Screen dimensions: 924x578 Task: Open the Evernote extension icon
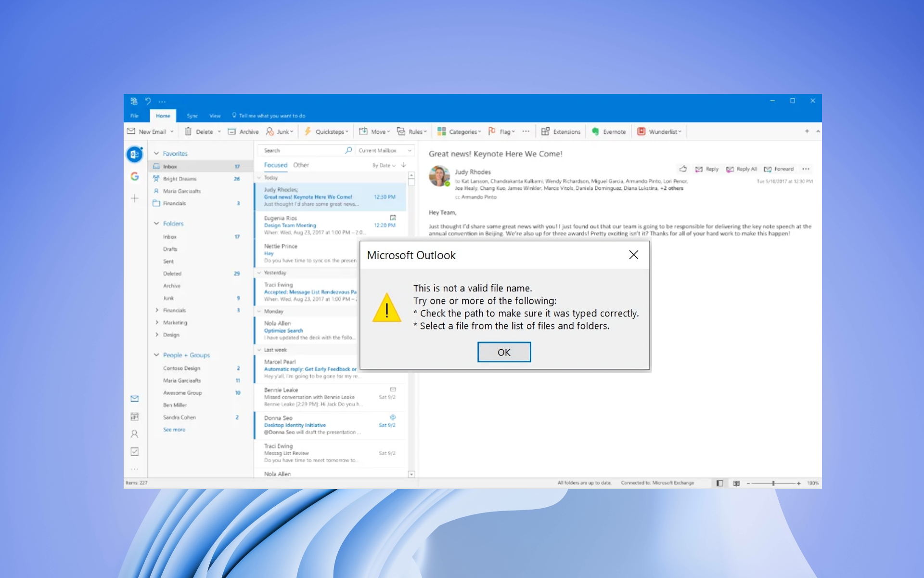tap(596, 131)
